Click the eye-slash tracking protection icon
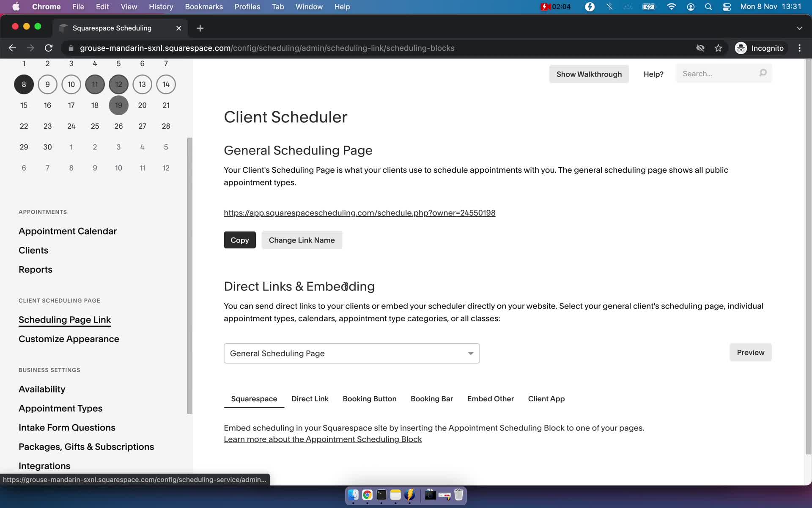Viewport: 812px width, 508px height. coord(700,48)
